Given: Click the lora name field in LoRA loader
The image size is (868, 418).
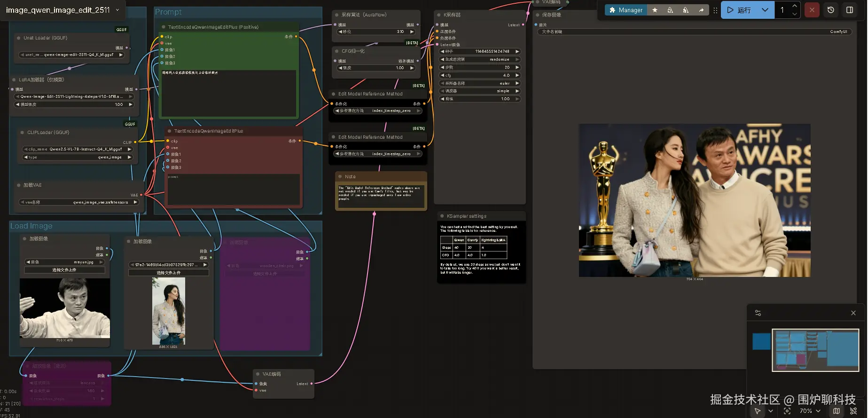Looking at the screenshot, I should tap(75, 96).
